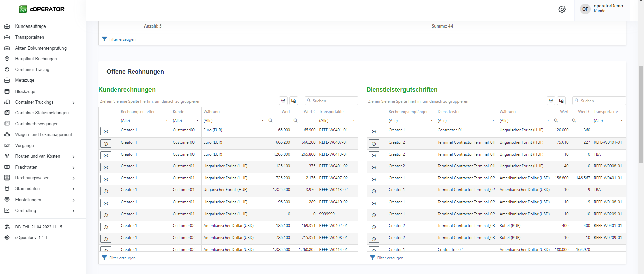Click the row icon for invoice REFE-W0407-01 of Customer00
The width and height of the screenshot is (644, 274).
pos(106,144)
